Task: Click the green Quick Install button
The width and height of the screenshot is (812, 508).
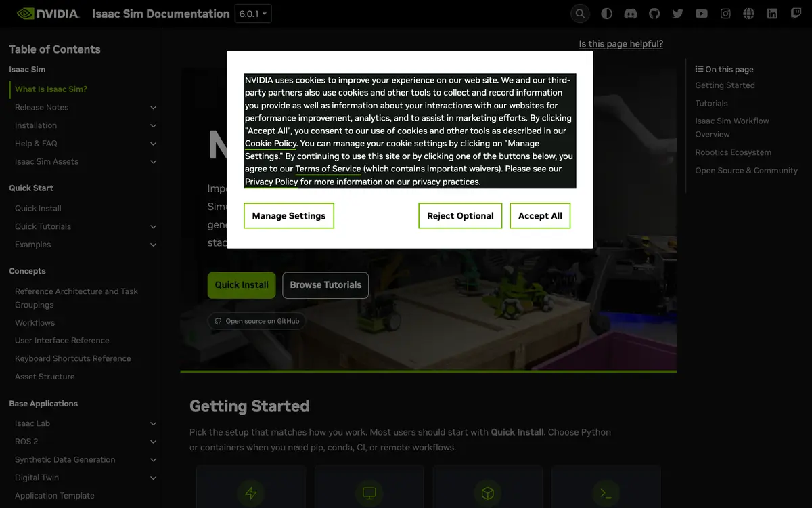Action: pyautogui.click(x=242, y=284)
